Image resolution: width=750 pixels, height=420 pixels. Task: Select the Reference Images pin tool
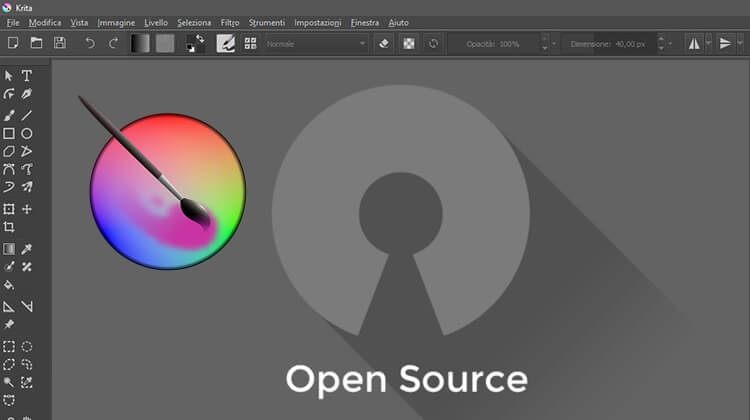[x=9, y=324]
